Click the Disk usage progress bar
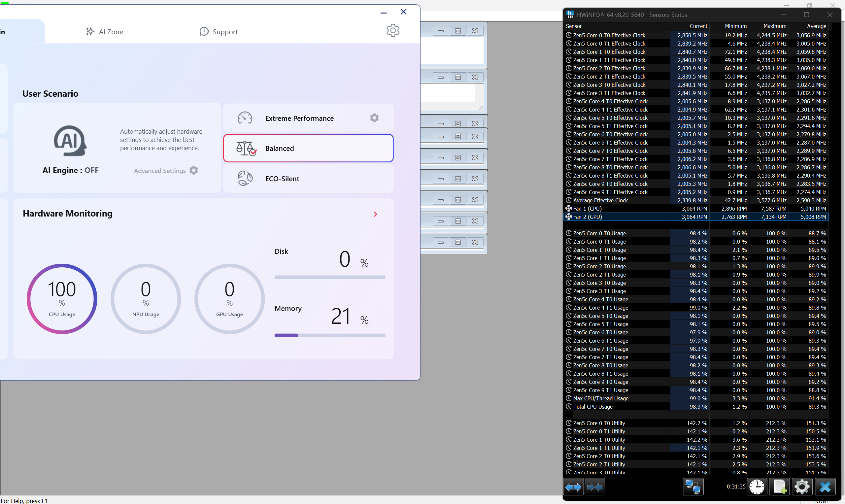This screenshot has width=845, height=504. click(330, 277)
